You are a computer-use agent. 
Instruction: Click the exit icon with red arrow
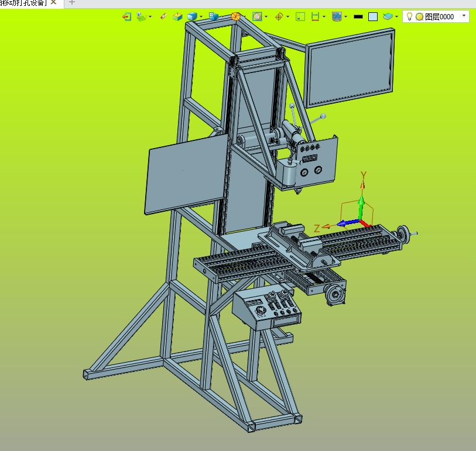tap(127, 16)
